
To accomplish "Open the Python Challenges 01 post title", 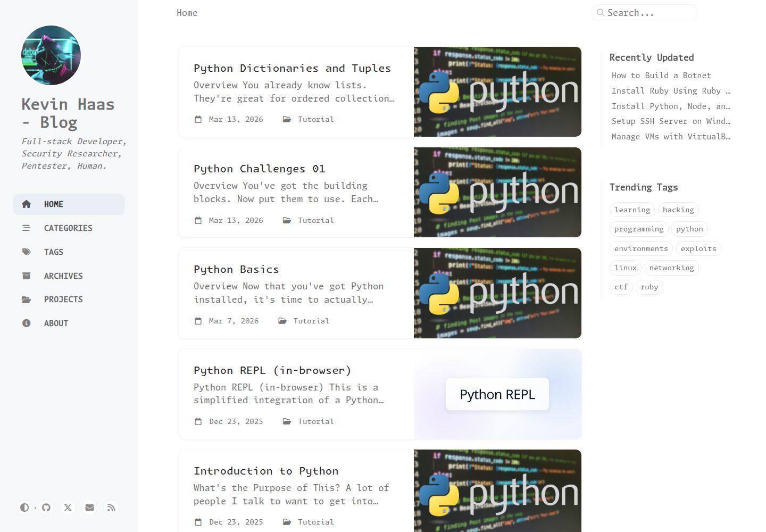I will pos(259,169).
